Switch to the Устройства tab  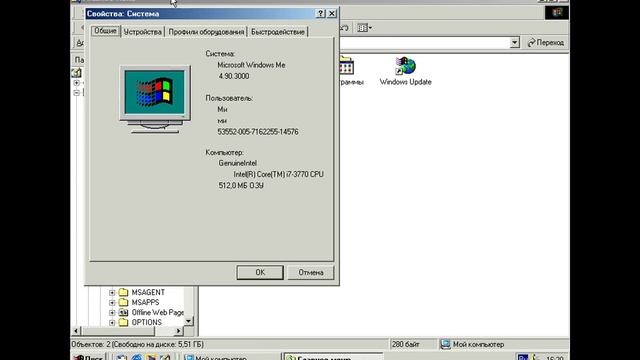142,32
